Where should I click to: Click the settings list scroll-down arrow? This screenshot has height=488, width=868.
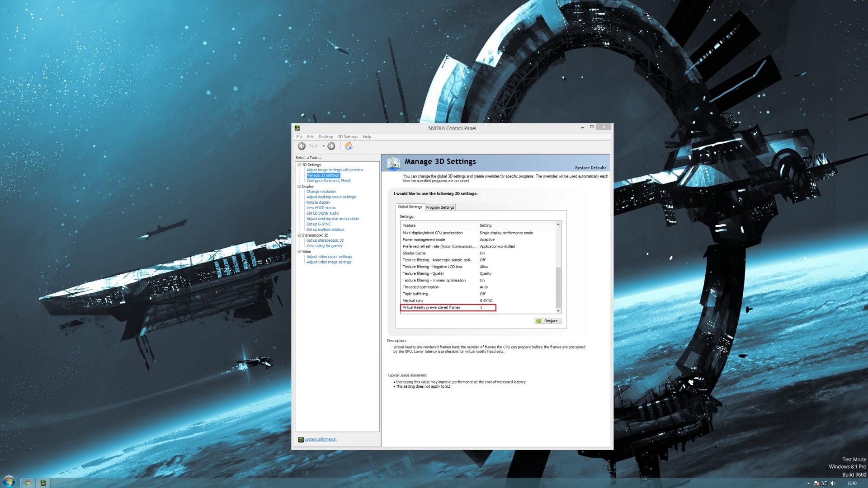click(x=558, y=310)
